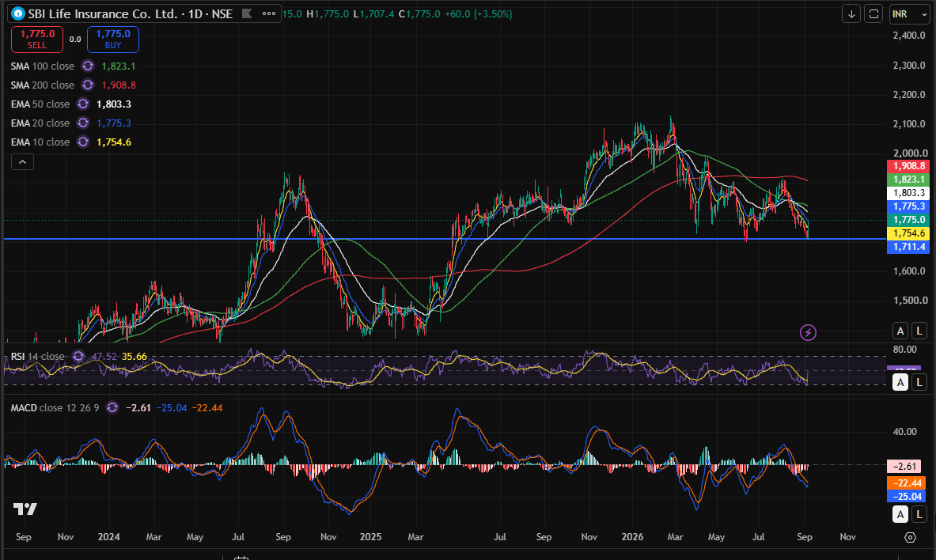The height and width of the screenshot is (560, 936).
Task: Click the white 1,803.3 price scale label
Action: click(x=908, y=193)
